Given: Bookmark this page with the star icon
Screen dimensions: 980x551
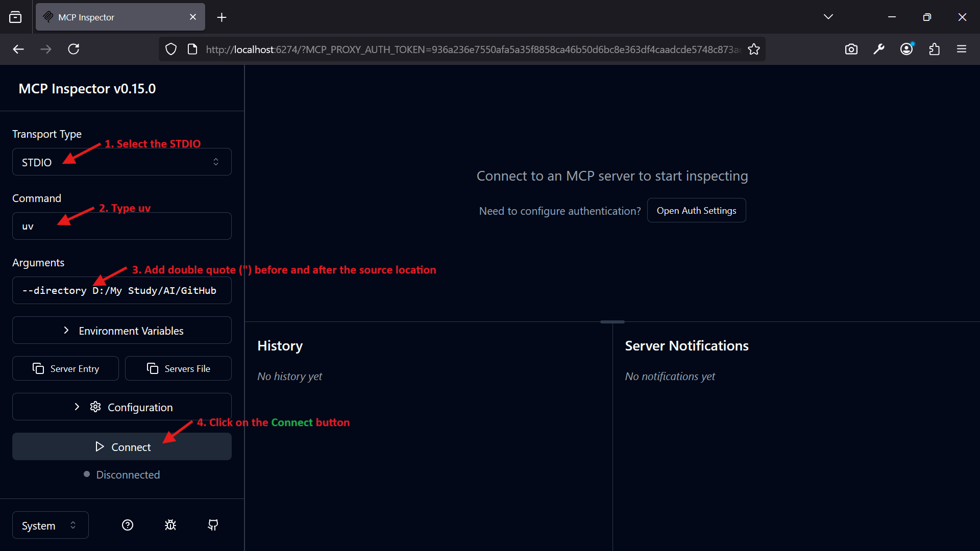Looking at the screenshot, I should 754,49.
